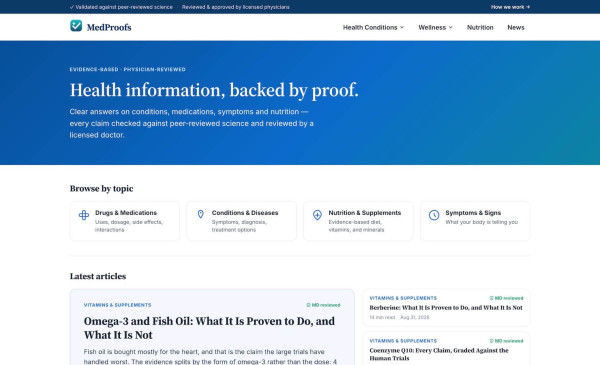The width and height of the screenshot is (600, 365).
Task: Click the '14 min read' Berberine metadata
Action: pos(382,317)
